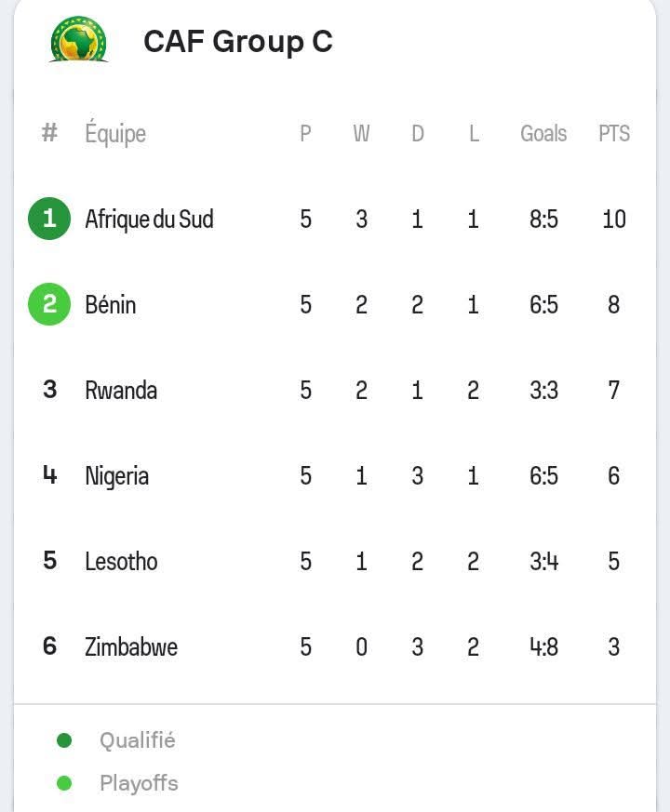The image size is (670, 812).
Task: Sort by the PTS column header
Action: 614,134
